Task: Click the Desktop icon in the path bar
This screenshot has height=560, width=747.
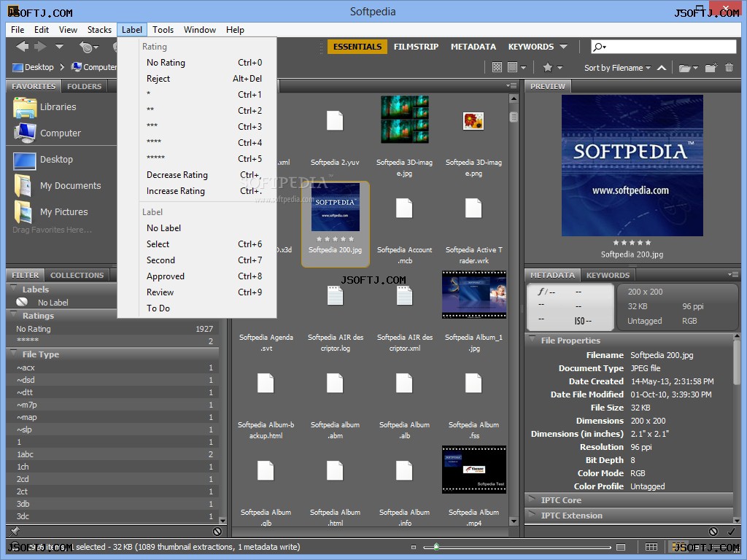Action: (x=18, y=67)
